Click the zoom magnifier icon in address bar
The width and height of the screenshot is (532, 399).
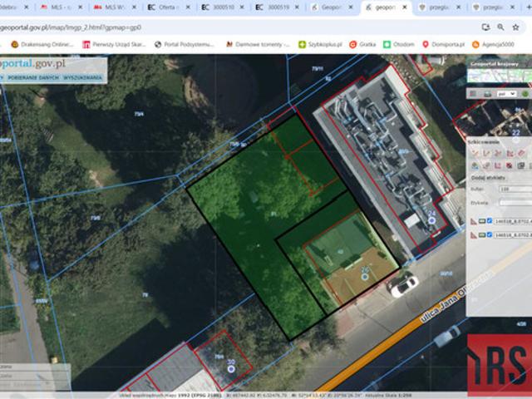(500, 27)
